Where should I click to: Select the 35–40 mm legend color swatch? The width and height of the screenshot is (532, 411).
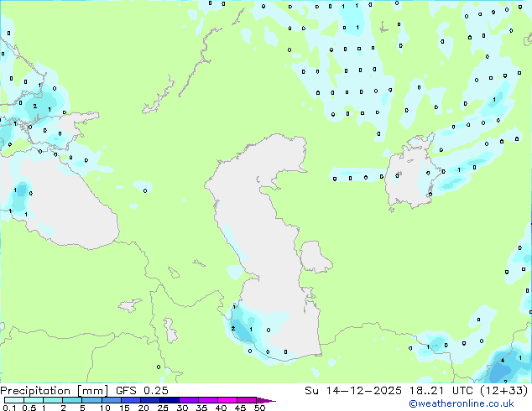(x=208, y=400)
